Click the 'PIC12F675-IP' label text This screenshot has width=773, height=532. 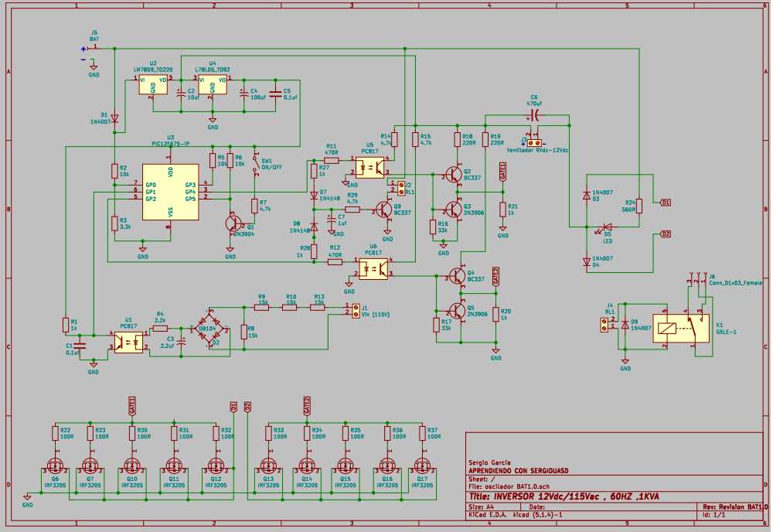click(170, 144)
